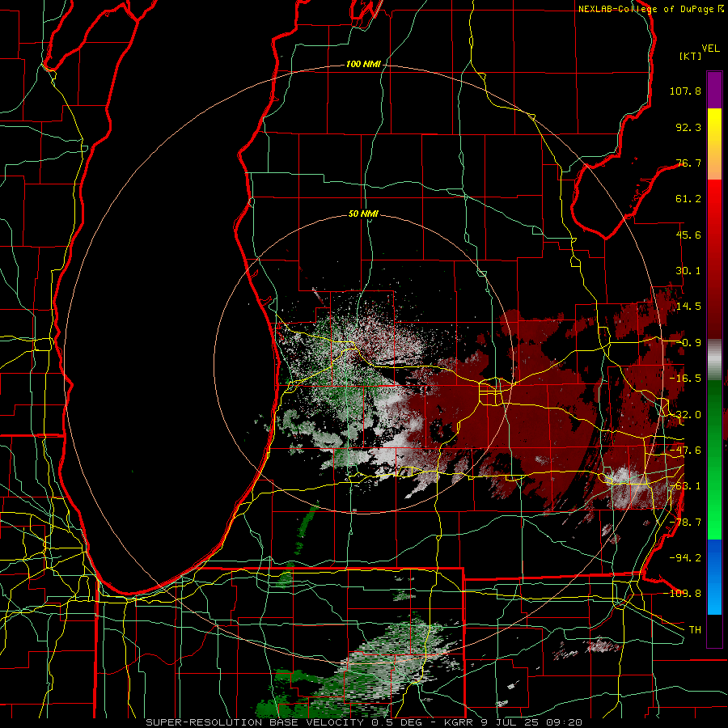This screenshot has height=728, width=728.
Task: Click the 61.2 velocity scale value
Action: [x=688, y=199]
